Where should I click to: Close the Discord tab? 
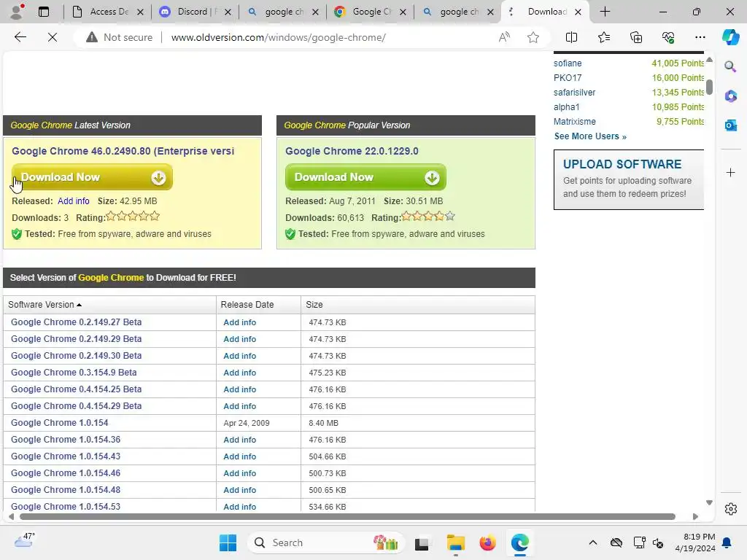(228, 12)
